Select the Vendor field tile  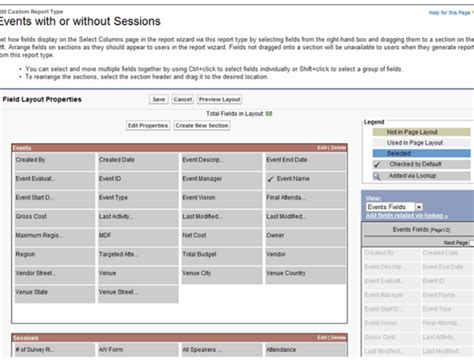[x=305, y=256]
